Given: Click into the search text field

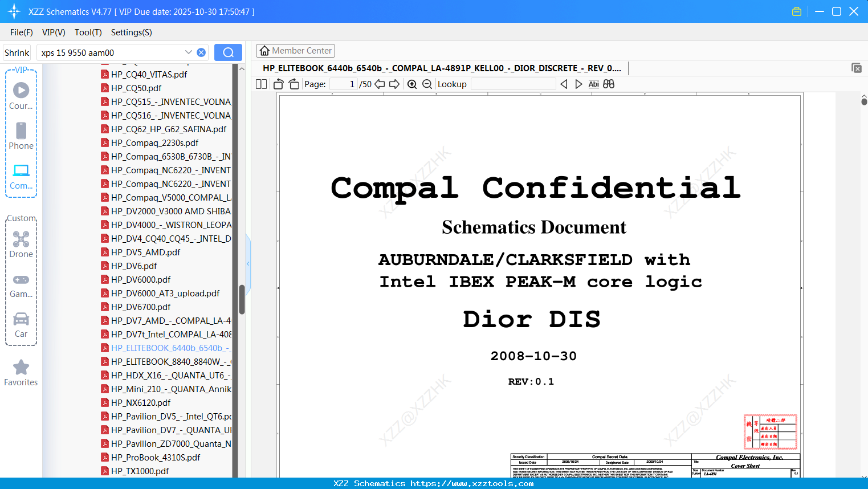Looking at the screenshot, I should (110, 52).
